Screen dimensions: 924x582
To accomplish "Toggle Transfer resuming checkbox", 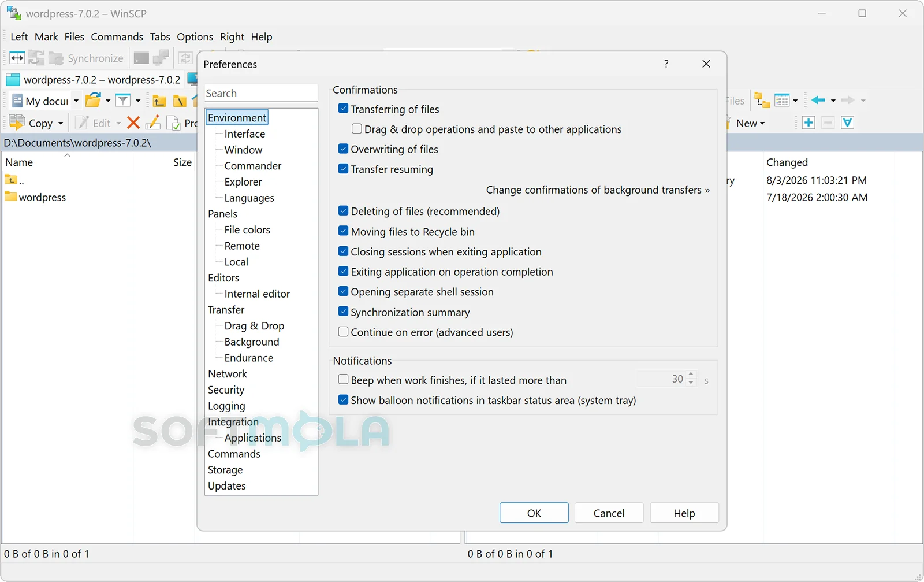I will [344, 169].
